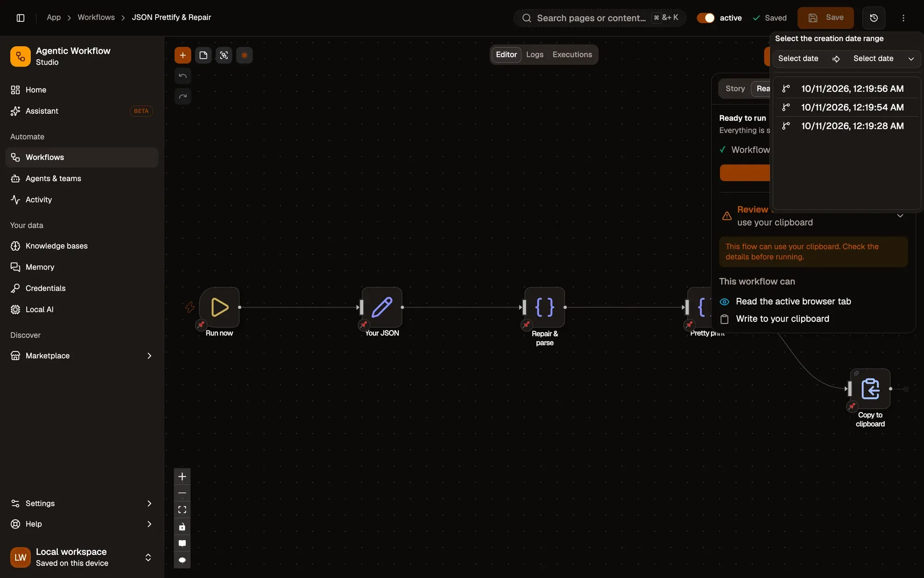The height and width of the screenshot is (578, 924).
Task: Select the Run now trigger node
Action: [x=219, y=307]
